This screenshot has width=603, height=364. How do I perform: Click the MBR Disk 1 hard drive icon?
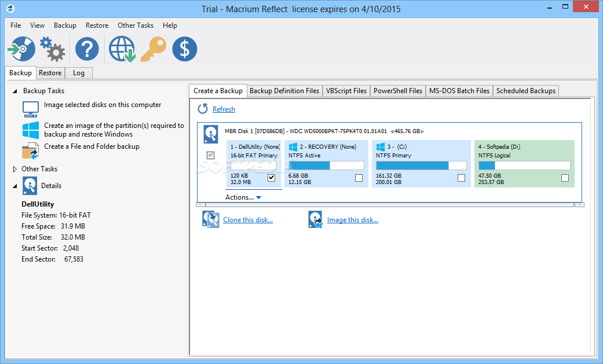click(211, 134)
